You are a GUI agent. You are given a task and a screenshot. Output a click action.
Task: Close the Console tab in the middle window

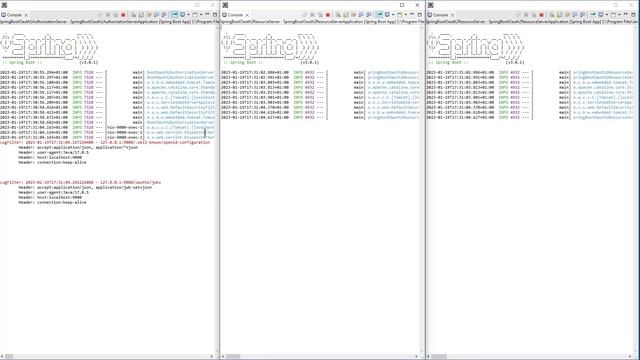pos(247,15)
